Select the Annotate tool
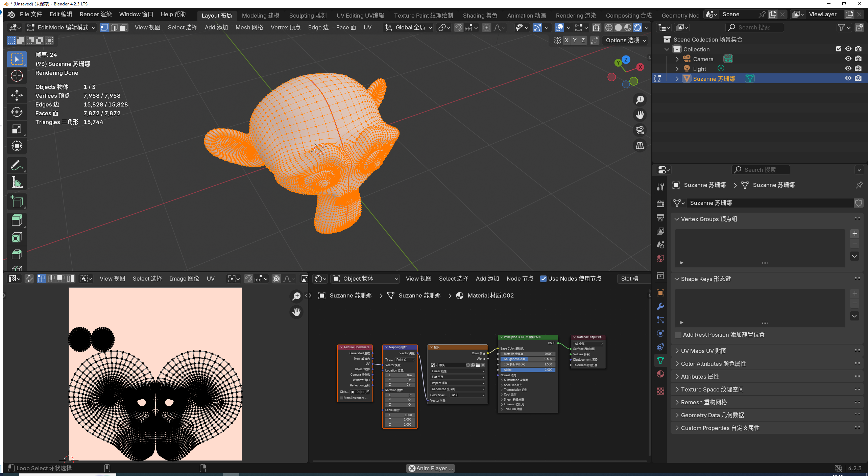This screenshot has width=868, height=476. [17, 166]
